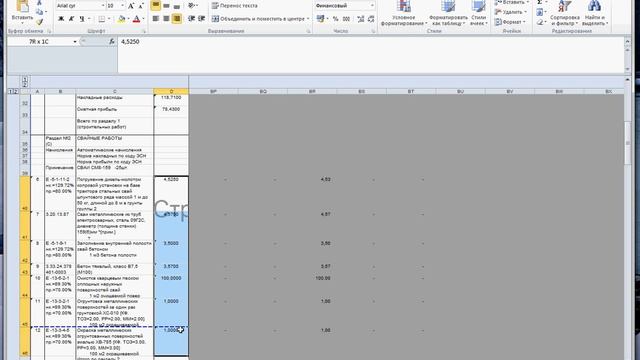The image size is (640, 360).
Task: Open the Merge and Center dropdown arrow
Action: (308, 19)
